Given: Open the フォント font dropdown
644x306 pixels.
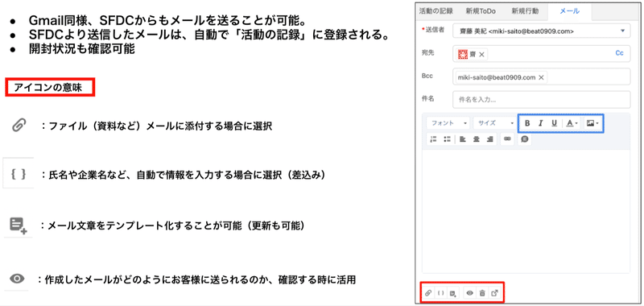Looking at the screenshot, I should tap(448, 123).
